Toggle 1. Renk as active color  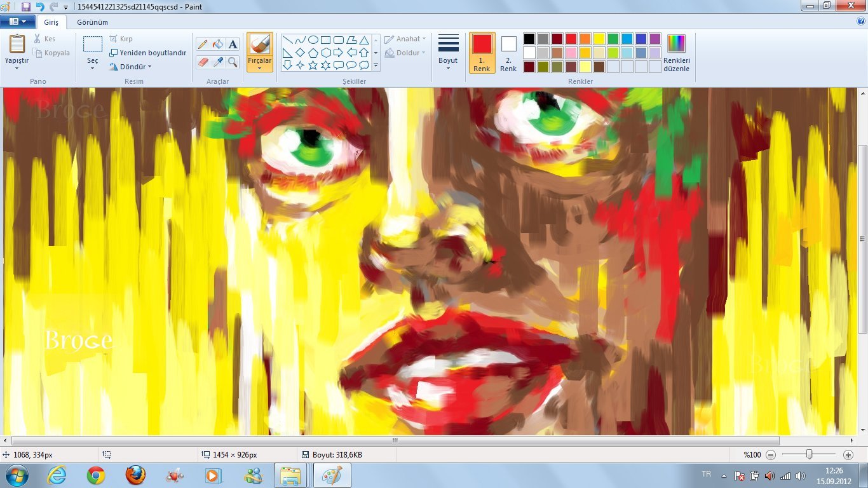coord(482,52)
